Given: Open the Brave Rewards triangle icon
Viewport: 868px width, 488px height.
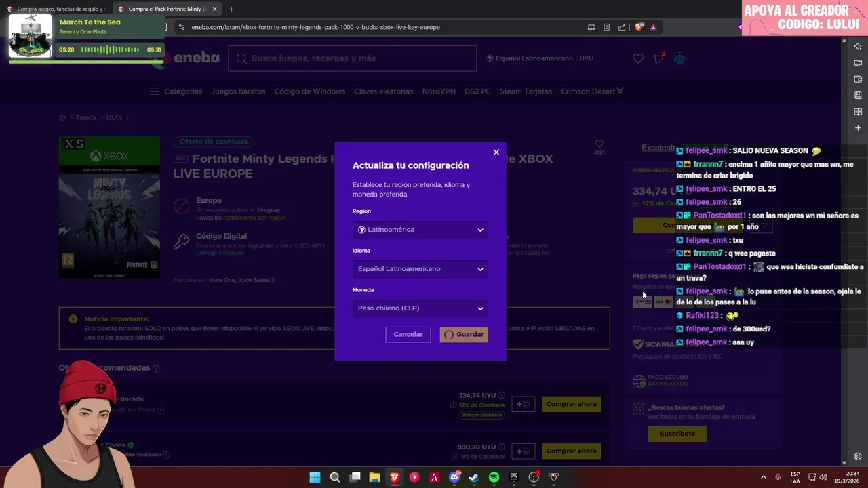Looking at the screenshot, I should [654, 27].
